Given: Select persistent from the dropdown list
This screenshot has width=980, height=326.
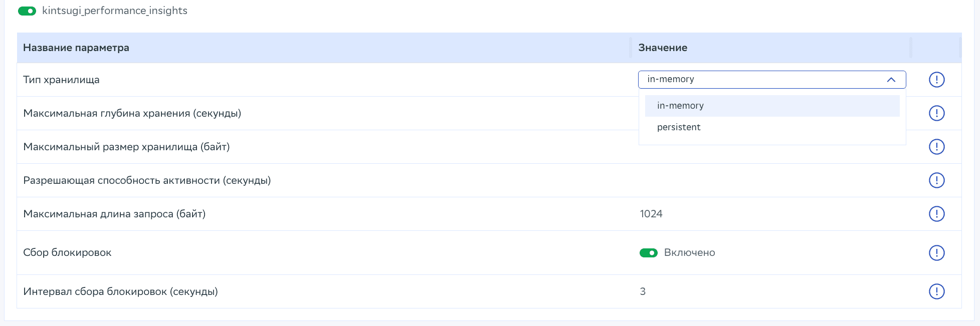Looking at the screenshot, I should tap(679, 127).
